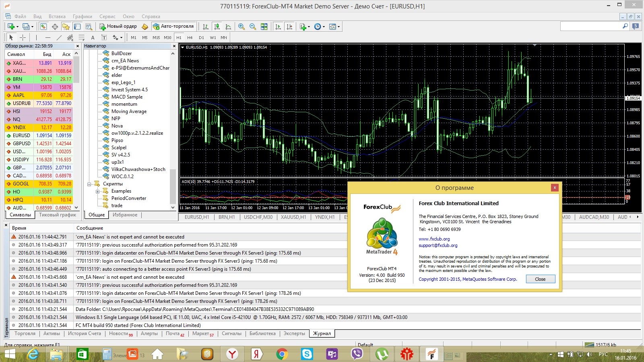Click the search magnifier icon at top right
Image resolution: width=644 pixels, height=362 pixels.
coord(625,26)
